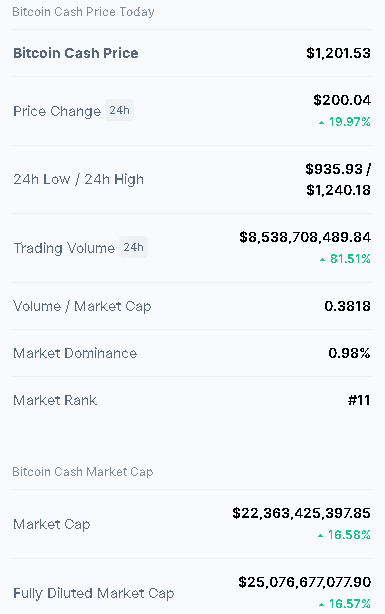Click the $25,076,677,077.90 diluted cap value
Image resolution: width=385 pixels, height=614 pixels.
pos(305,582)
